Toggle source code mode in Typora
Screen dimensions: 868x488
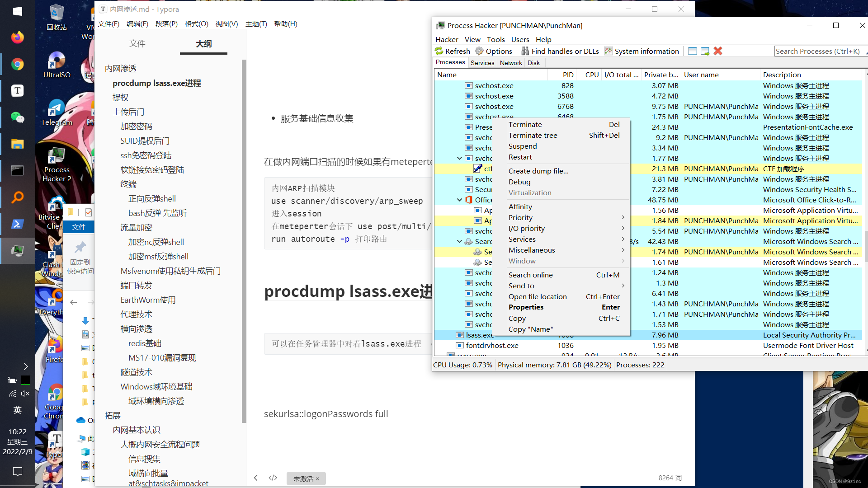pyautogui.click(x=273, y=478)
